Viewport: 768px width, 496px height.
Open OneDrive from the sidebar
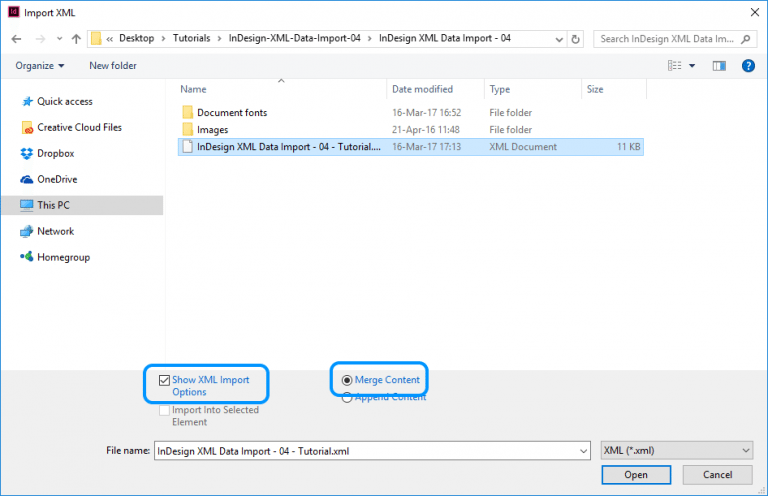click(x=57, y=179)
